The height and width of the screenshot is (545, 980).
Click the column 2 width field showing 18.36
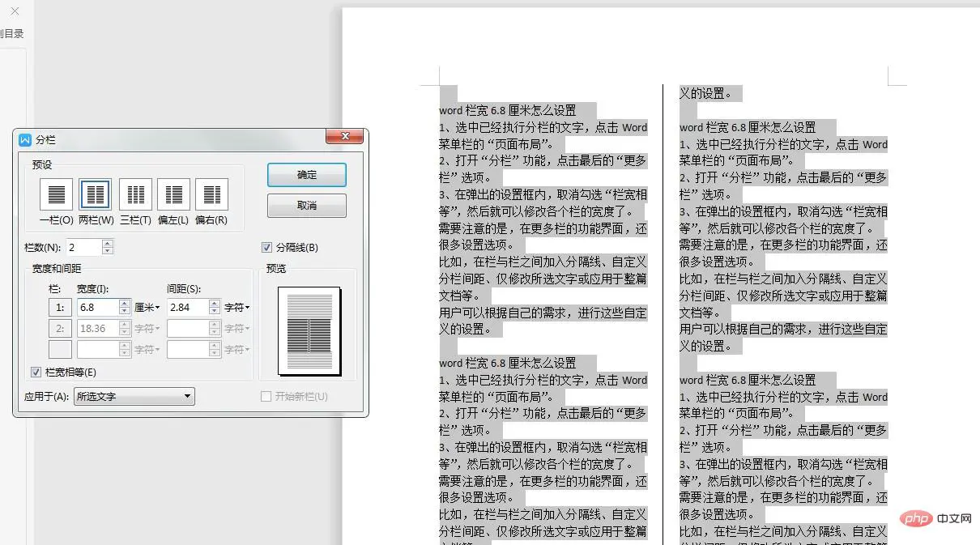[98, 329]
